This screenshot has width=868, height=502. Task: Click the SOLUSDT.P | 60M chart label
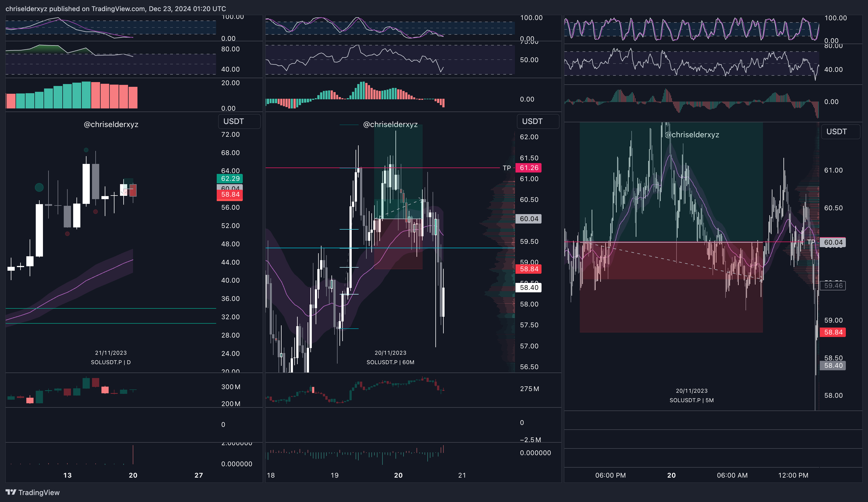tap(390, 362)
